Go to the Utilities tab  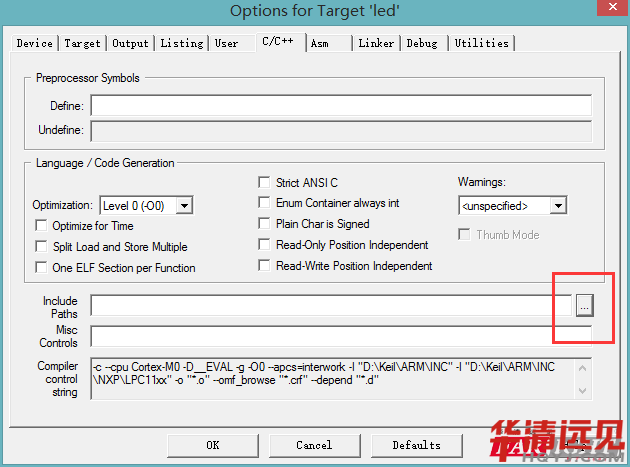point(482,44)
